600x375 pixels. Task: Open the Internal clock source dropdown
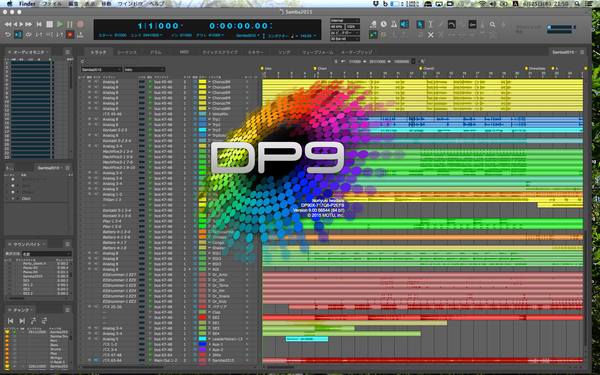[345, 21]
